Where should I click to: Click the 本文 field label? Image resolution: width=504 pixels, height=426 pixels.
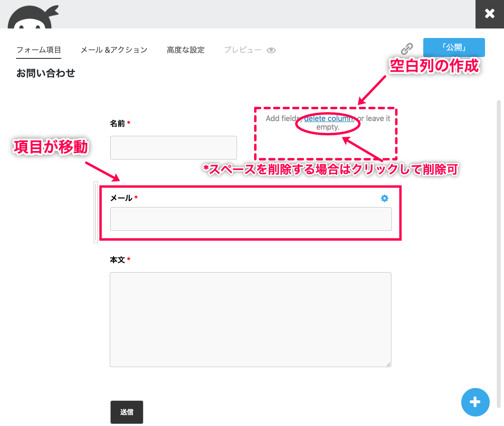click(117, 260)
